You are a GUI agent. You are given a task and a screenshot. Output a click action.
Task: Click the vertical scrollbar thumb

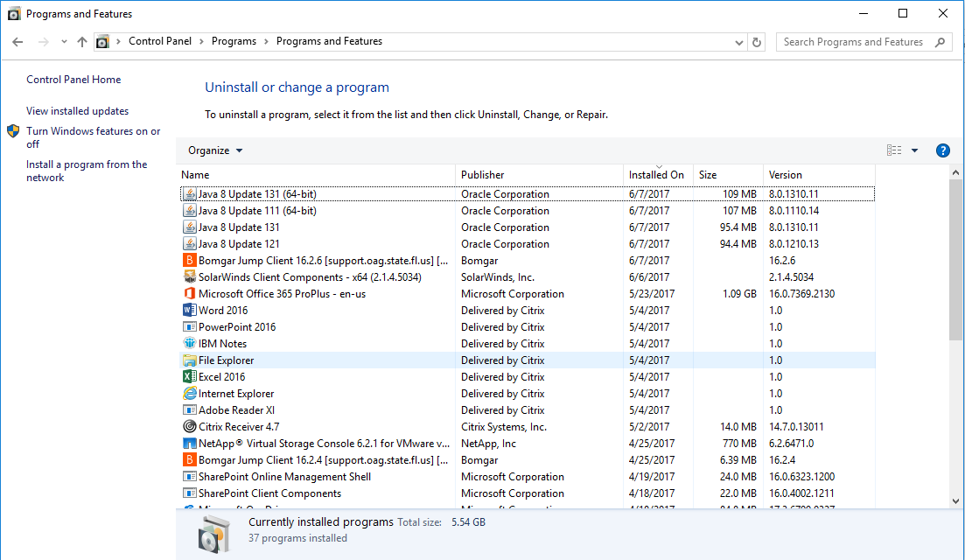[955, 260]
